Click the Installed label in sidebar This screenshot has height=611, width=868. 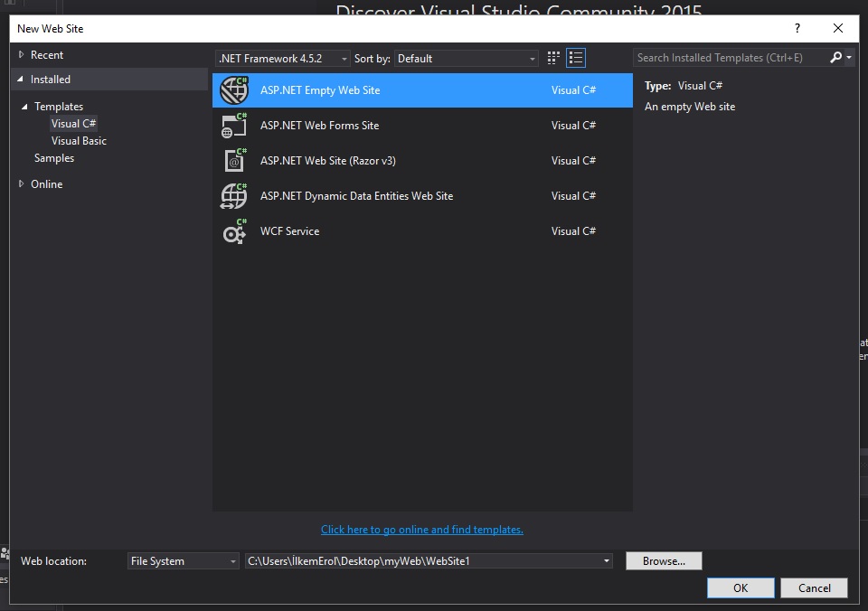tap(51, 80)
